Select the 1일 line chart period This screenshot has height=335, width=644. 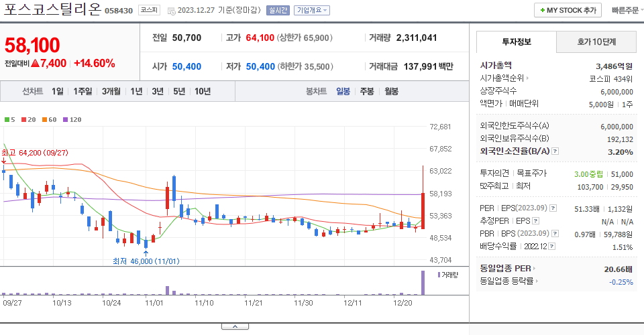coord(58,91)
